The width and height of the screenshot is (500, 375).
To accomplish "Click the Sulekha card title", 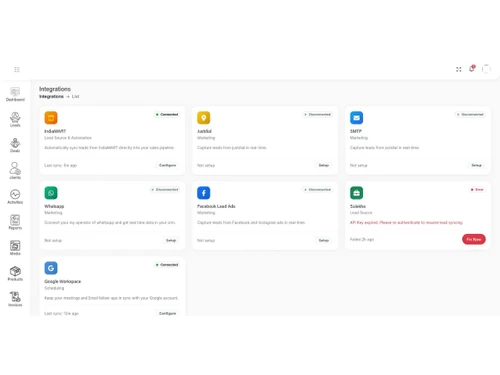I will tap(358, 206).
